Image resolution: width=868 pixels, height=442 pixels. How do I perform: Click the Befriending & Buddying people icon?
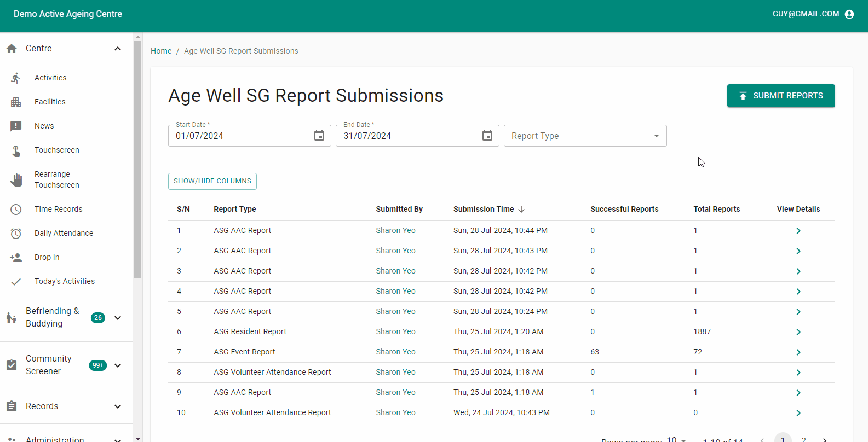[12, 318]
